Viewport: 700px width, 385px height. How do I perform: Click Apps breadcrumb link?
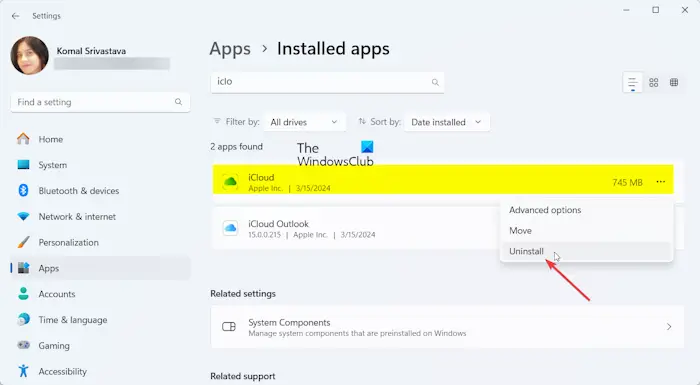230,49
